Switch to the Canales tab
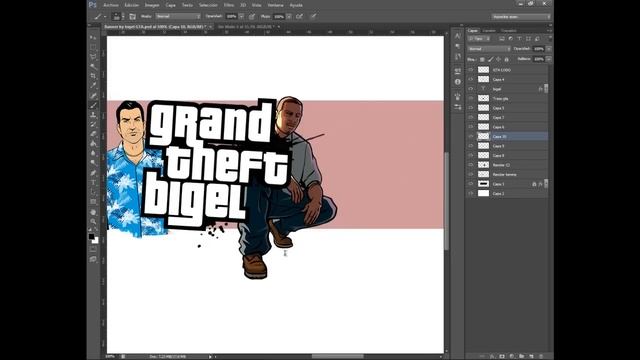The width and height of the screenshot is (640, 360). click(x=489, y=31)
